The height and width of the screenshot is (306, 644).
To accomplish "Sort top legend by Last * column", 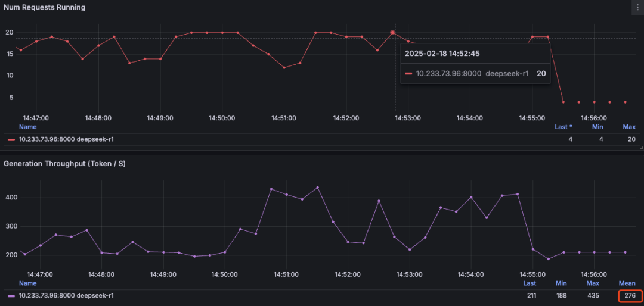I will [x=563, y=127].
